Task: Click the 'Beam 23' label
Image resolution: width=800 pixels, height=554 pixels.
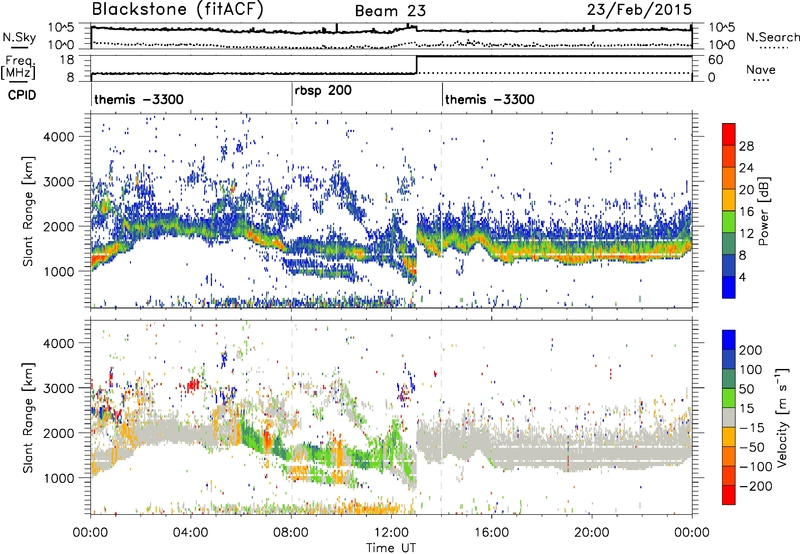Action: click(390, 11)
